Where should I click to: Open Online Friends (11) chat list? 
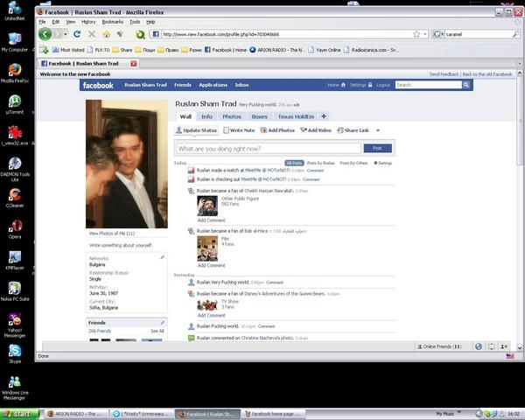point(439,346)
